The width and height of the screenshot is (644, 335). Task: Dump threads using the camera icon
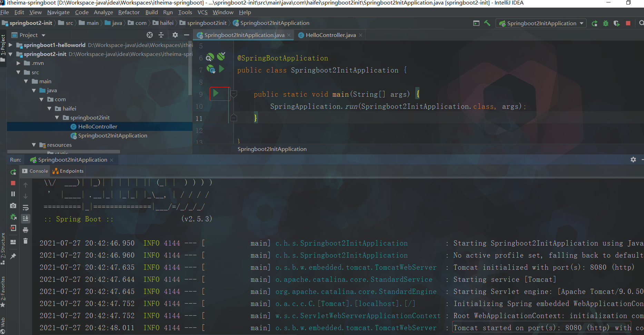[13, 205]
